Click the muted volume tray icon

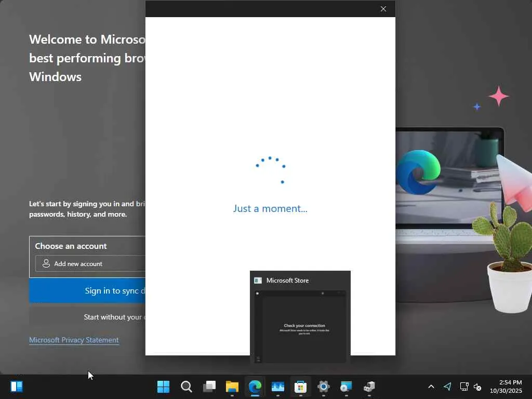477,387
